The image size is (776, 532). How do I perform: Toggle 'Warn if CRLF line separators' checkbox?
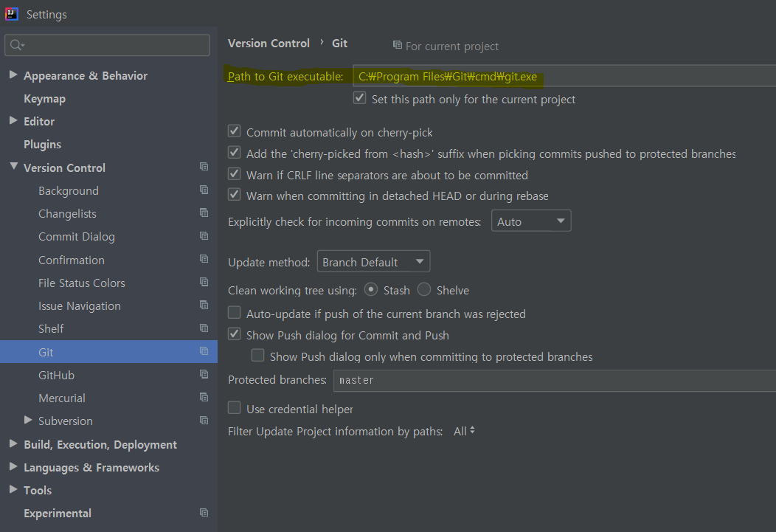coord(234,173)
